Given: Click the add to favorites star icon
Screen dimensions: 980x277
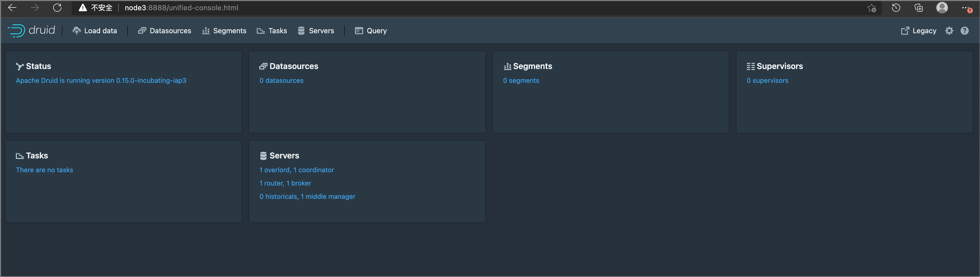Looking at the screenshot, I should [x=872, y=8].
